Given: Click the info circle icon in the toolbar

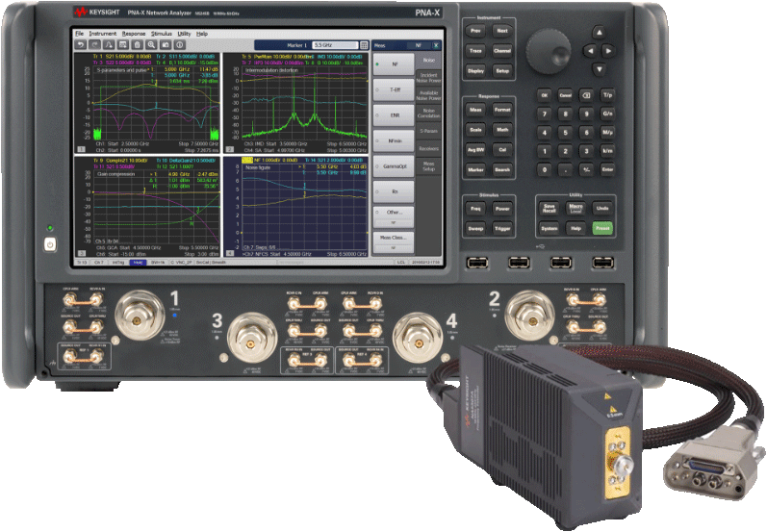Looking at the screenshot, I should 180,45.
